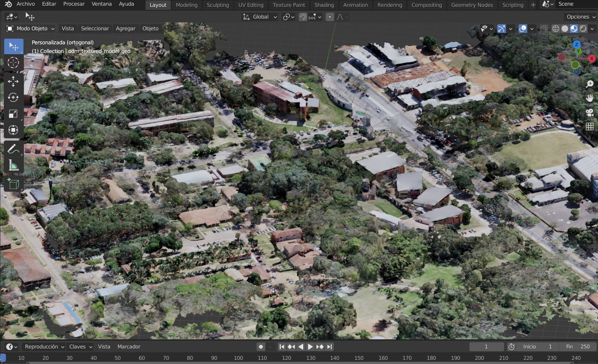Pick the Annotate pencil tool

tap(13, 149)
